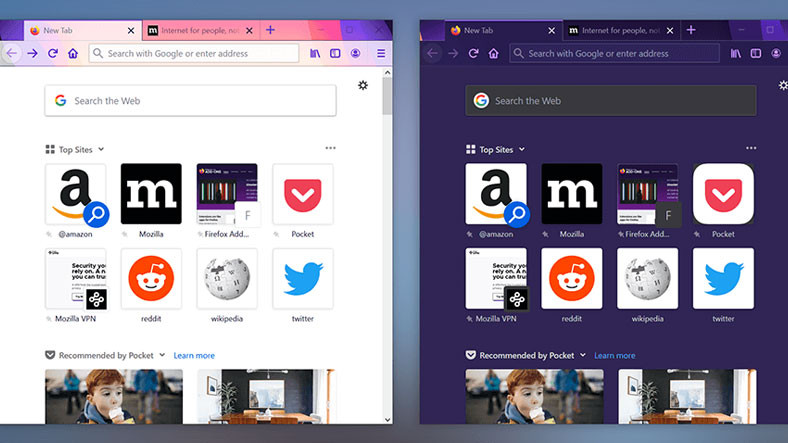Switch to New Tab tab in dark window

(504, 31)
